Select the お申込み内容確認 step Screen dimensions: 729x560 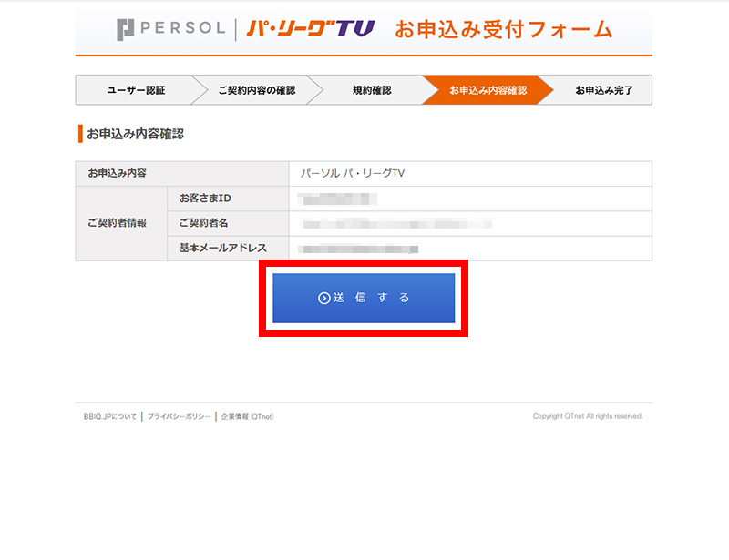coord(488,90)
